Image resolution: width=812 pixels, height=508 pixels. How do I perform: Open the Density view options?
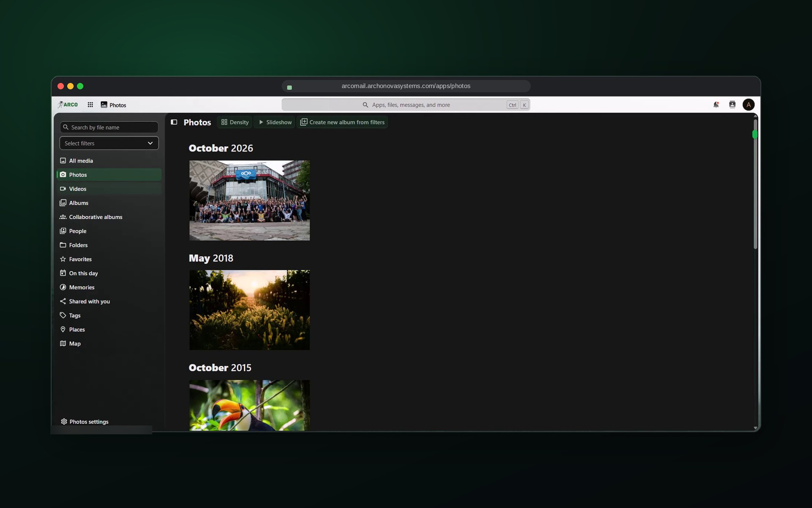235,122
